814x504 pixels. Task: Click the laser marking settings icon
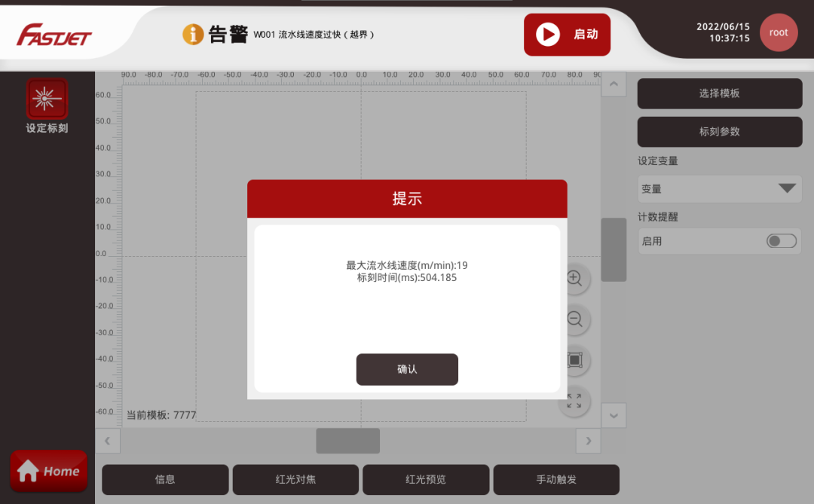point(47,99)
